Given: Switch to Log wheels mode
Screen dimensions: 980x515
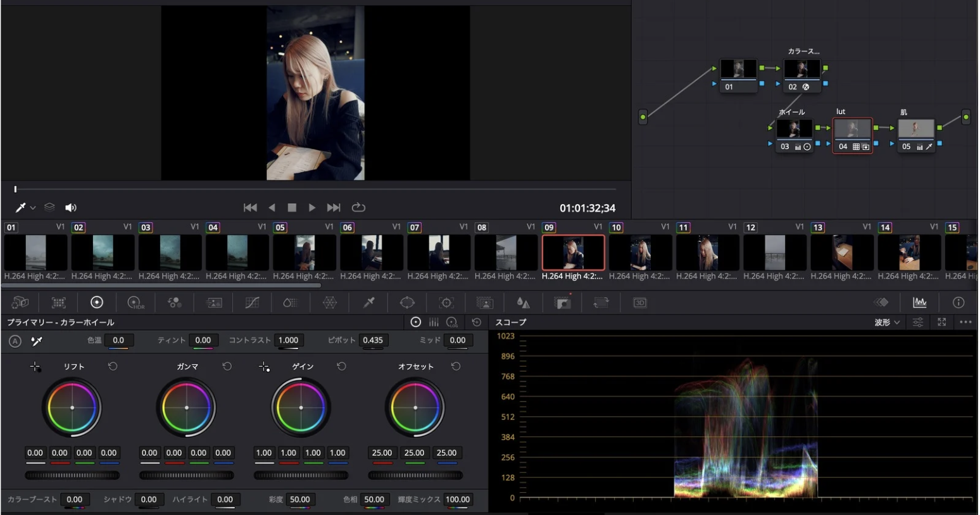Looking at the screenshot, I should click(452, 322).
